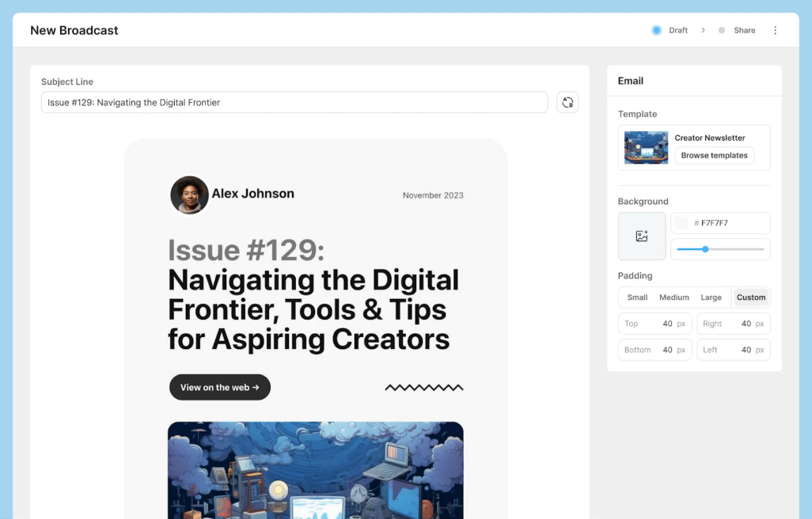Click the newsletter hero illustration image

(315, 470)
